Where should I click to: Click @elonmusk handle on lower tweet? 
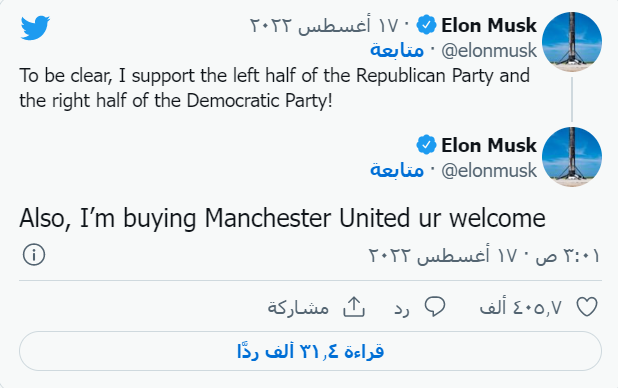click(x=489, y=171)
